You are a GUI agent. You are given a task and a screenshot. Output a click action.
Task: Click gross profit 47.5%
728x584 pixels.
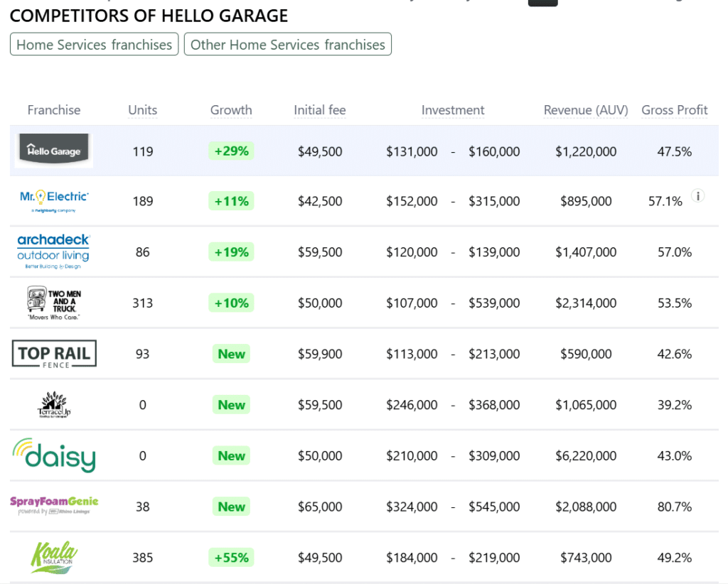pyautogui.click(x=674, y=151)
